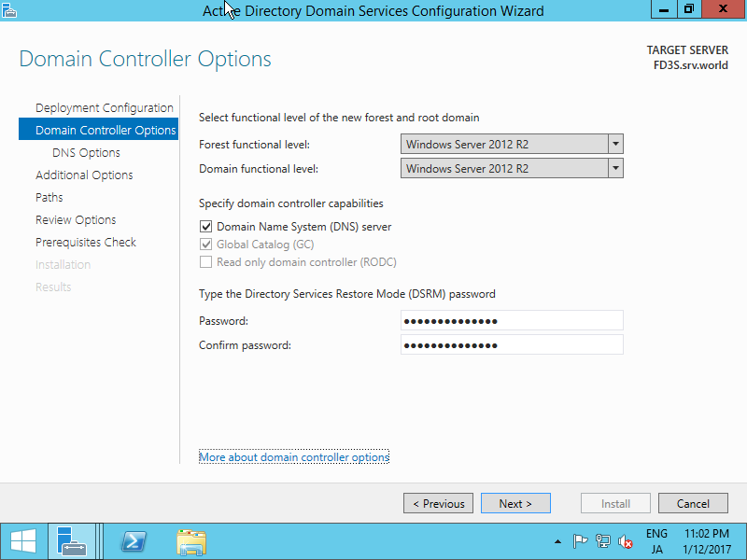Open Action Center flag icon
747x560 pixels.
point(580,541)
